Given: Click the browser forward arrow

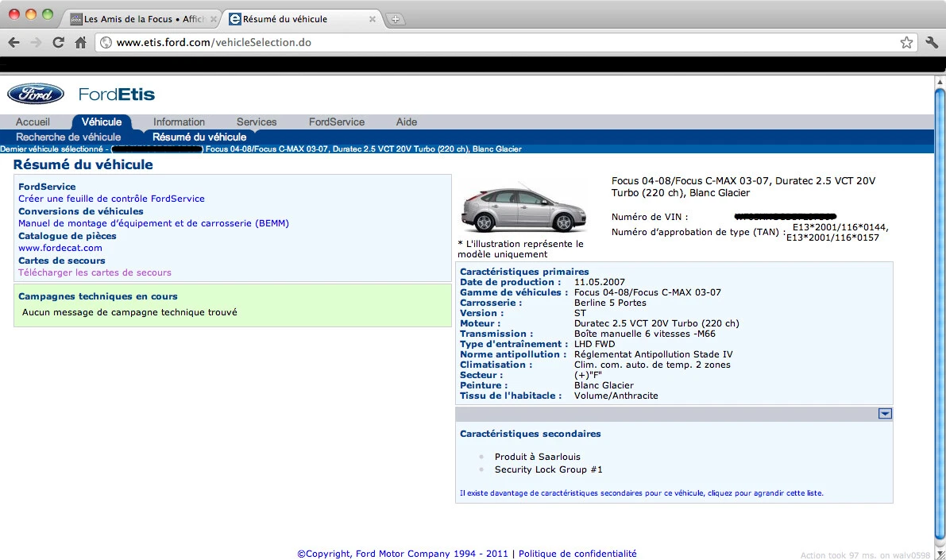Looking at the screenshot, I should 36,42.
